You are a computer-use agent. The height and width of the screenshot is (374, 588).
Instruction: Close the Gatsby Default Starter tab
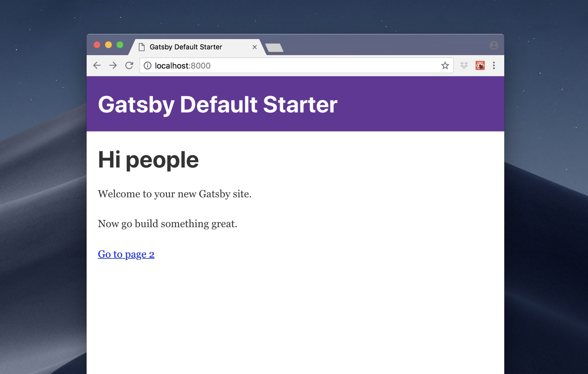254,47
